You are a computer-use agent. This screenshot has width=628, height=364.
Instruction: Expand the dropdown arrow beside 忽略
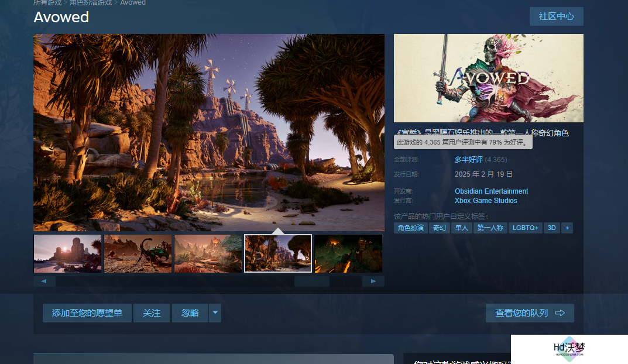coord(215,313)
